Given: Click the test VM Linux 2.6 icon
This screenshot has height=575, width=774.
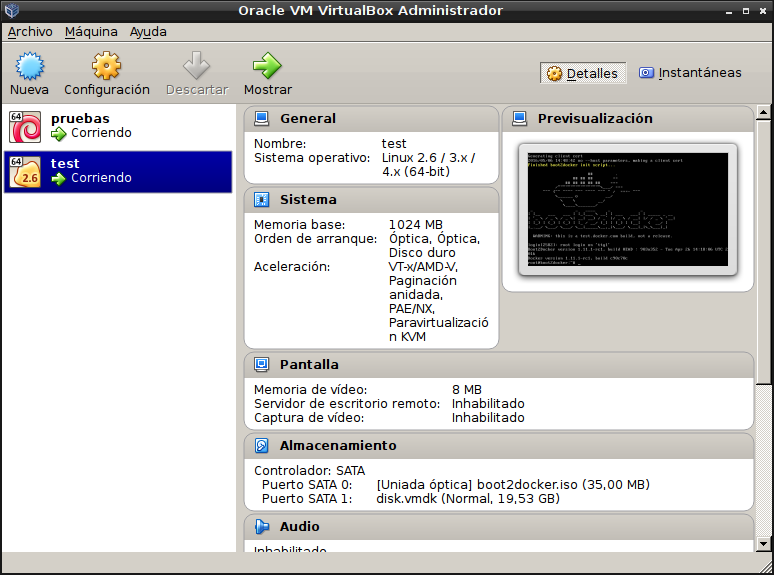Looking at the screenshot, I should pos(24,171).
